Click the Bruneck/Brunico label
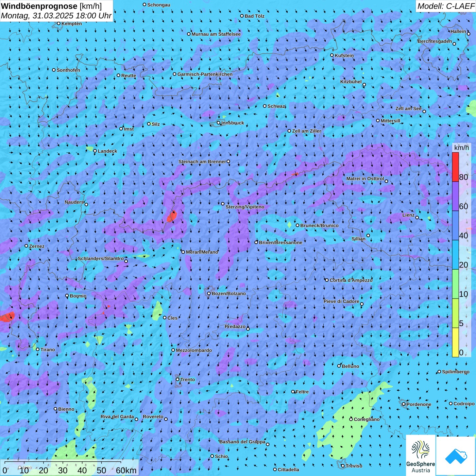This screenshot has height=476, width=476. point(319,225)
